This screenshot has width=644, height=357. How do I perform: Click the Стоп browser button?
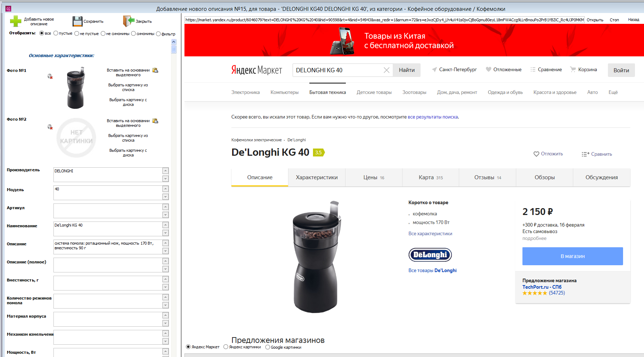point(614,20)
